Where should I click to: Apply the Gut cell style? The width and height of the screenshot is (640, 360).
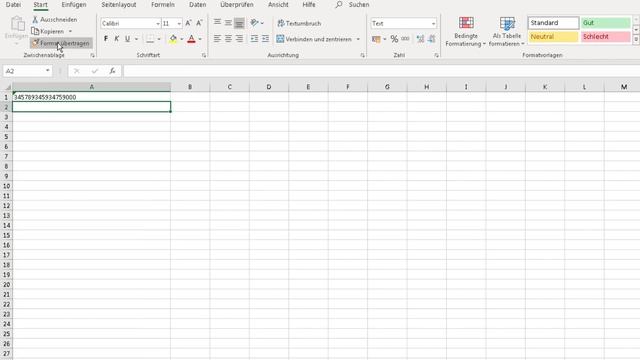[606, 23]
